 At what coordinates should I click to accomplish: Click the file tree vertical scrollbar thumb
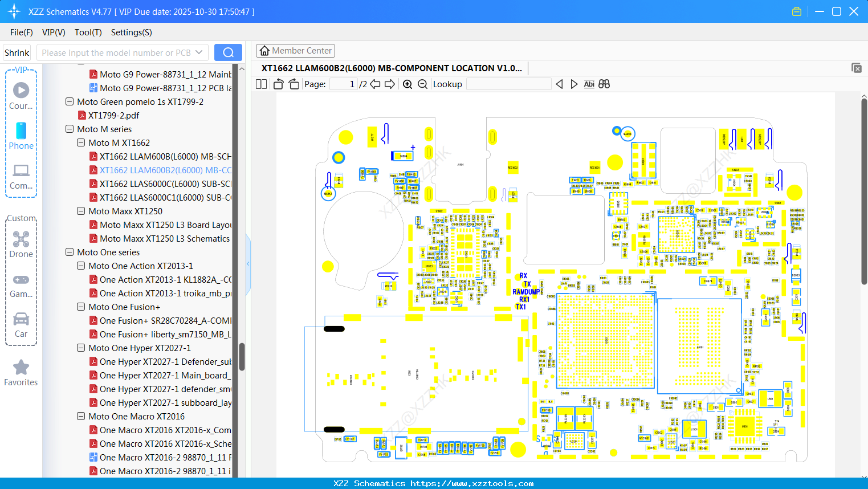(x=242, y=357)
